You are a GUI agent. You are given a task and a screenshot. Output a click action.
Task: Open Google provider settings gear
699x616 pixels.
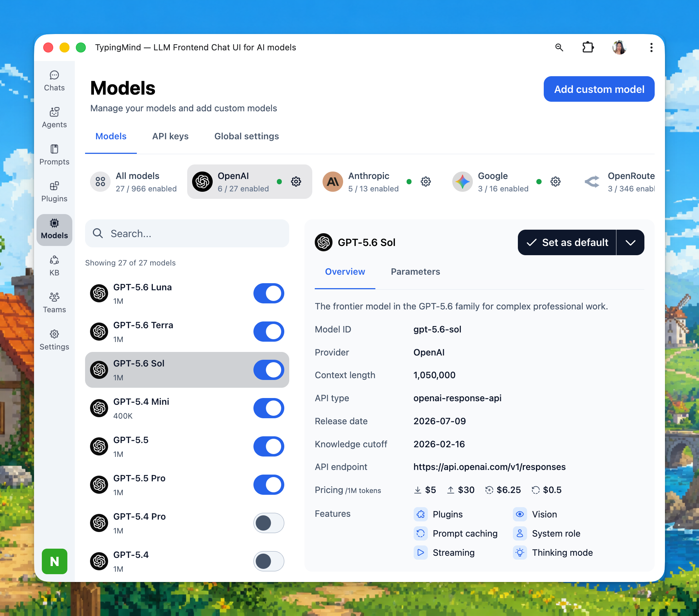point(555,182)
